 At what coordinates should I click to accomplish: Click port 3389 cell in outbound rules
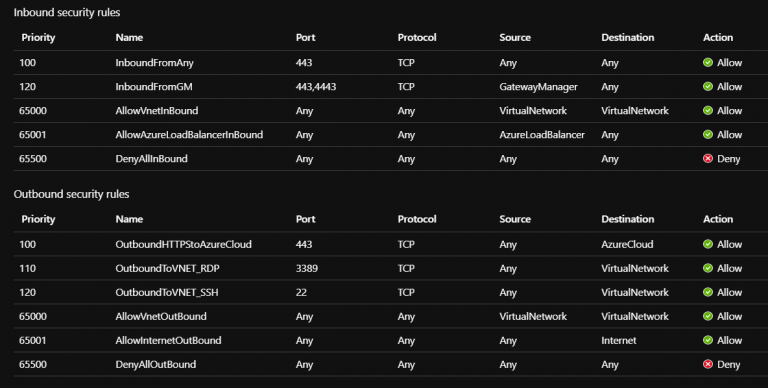(x=307, y=268)
